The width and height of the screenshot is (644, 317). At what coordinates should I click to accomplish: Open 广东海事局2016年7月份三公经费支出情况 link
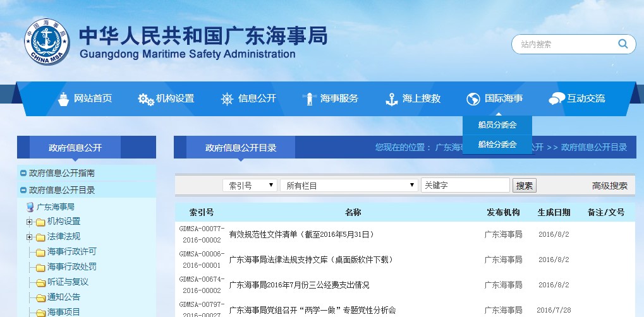coord(299,285)
